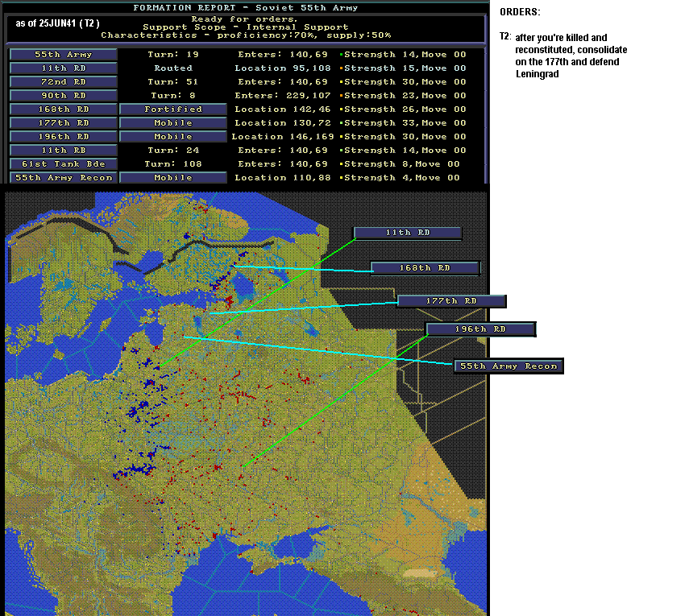Viewport: 685px width, 616px height.
Task: Open the 61st Tank Bde entry
Action: (64, 164)
